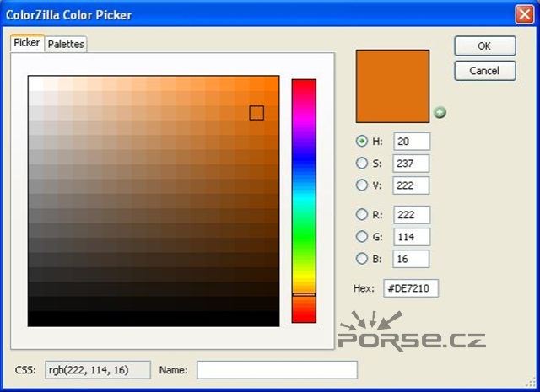Click the hue slider handle on the rainbow bar

coord(304,294)
